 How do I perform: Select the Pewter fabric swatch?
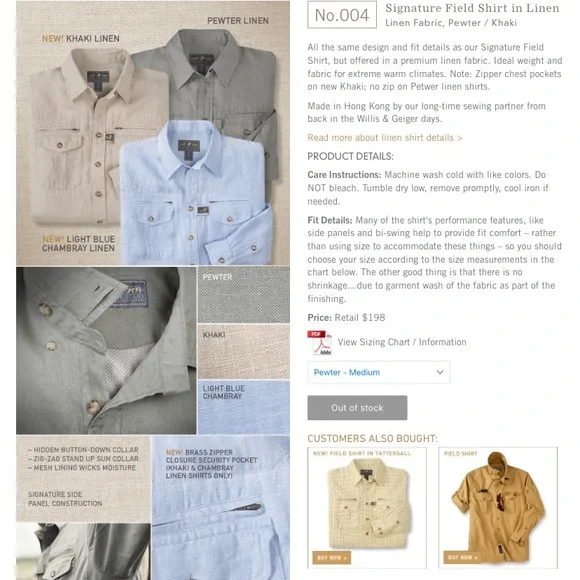[244, 295]
